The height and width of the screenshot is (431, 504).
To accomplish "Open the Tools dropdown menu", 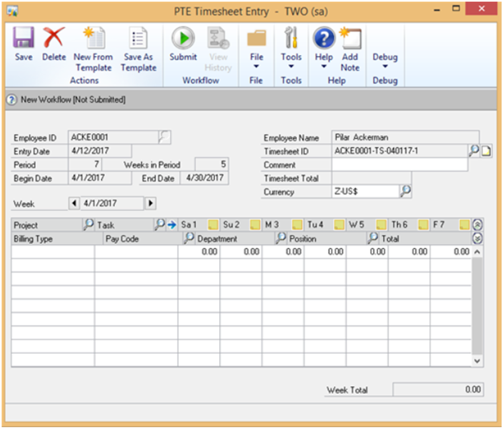I will [291, 63].
